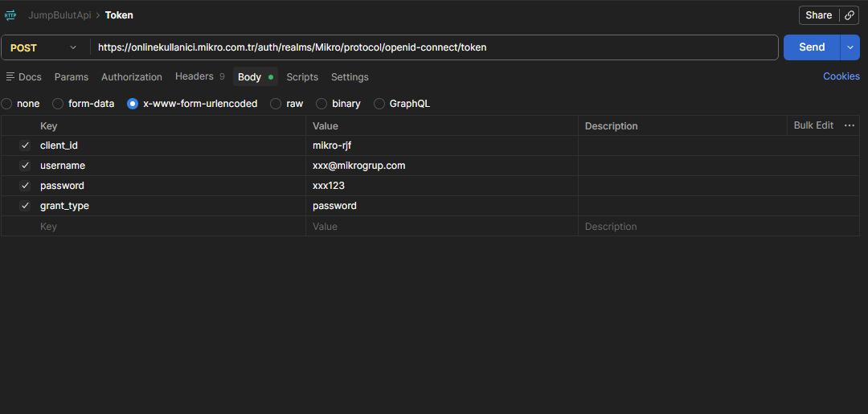This screenshot has height=414, width=868.
Task: Click the client_id description cell
Action: (719, 146)
